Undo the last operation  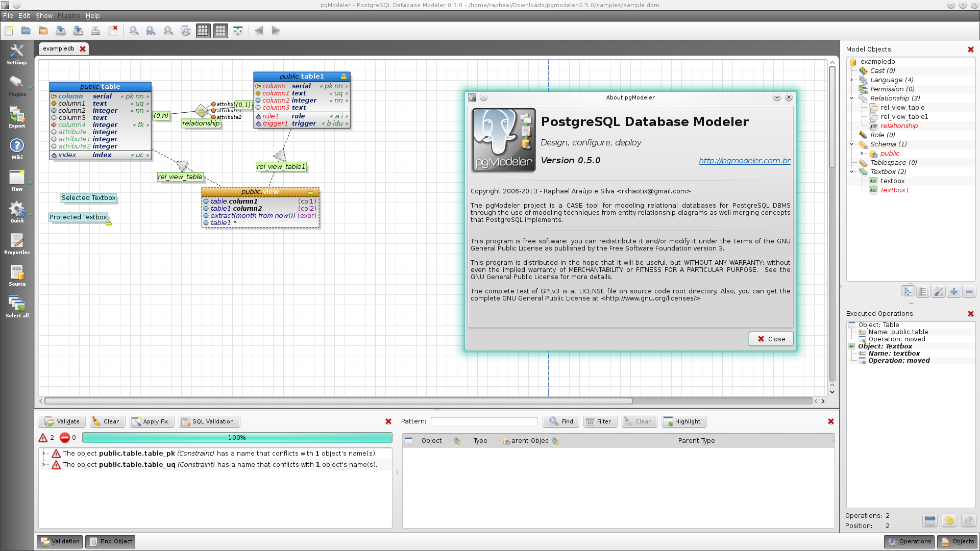[949, 520]
